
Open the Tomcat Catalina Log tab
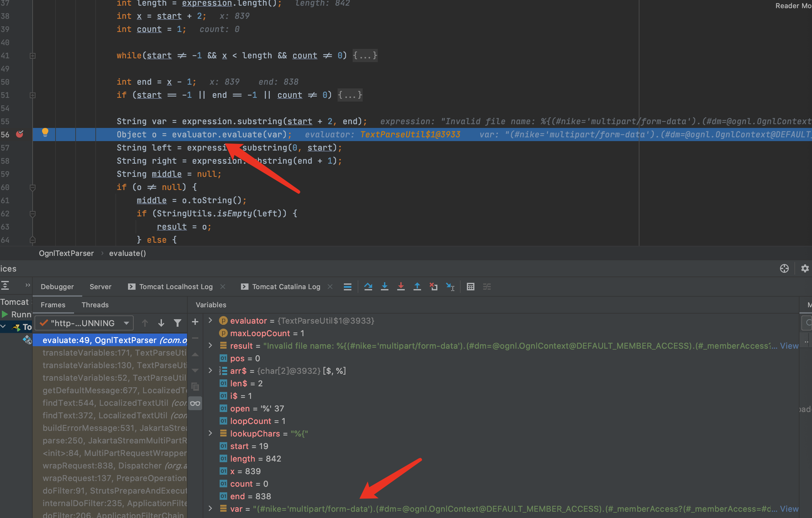pyautogui.click(x=286, y=287)
